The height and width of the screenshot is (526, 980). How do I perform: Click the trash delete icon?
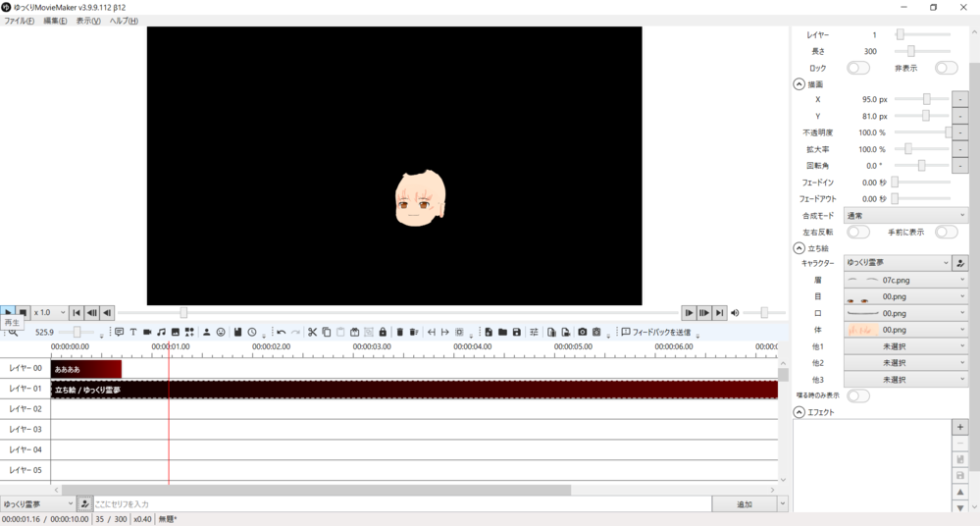point(399,333)
